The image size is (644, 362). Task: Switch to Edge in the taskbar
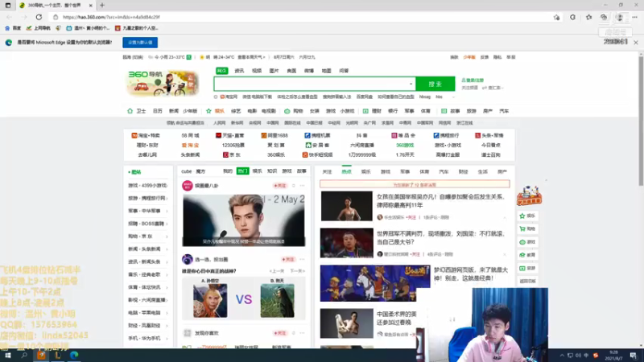coord(74,355)
